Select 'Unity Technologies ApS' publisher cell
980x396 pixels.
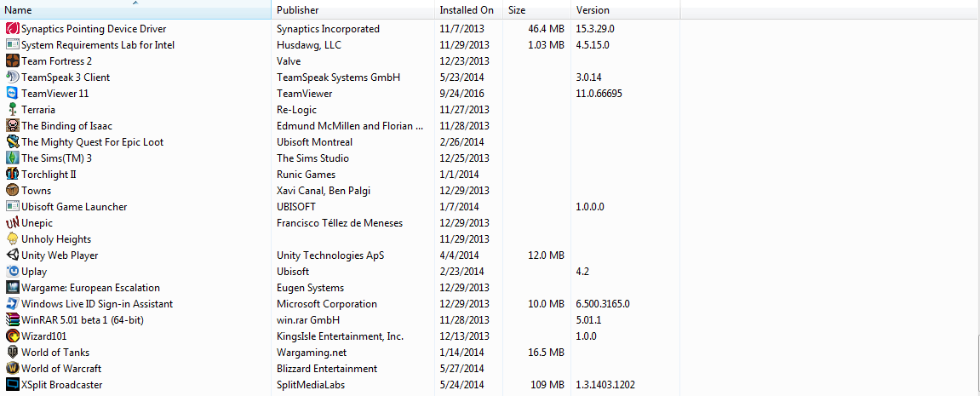(x=330, y=255)
